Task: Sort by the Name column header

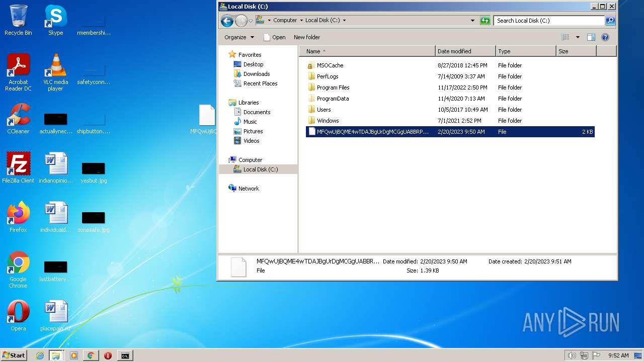Action: coord(367,51)
